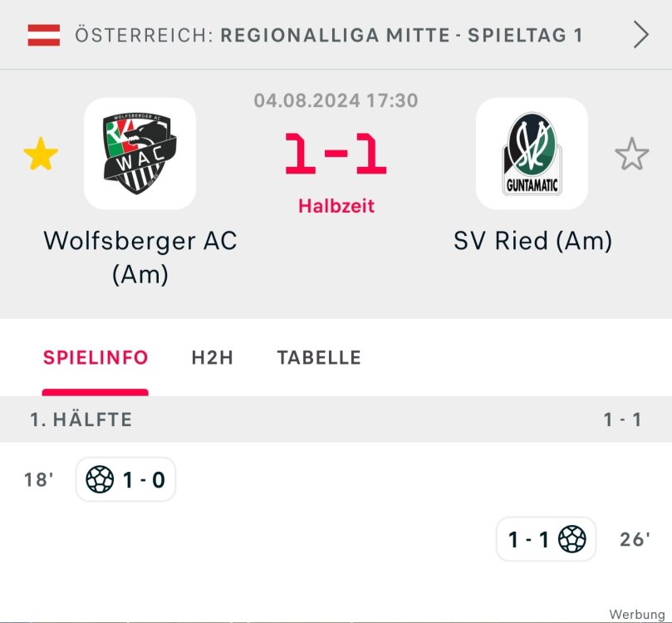Unfavorite Wolfsberger AC via the yellow star
672x623 pixels.
click(x=39, y=155)
